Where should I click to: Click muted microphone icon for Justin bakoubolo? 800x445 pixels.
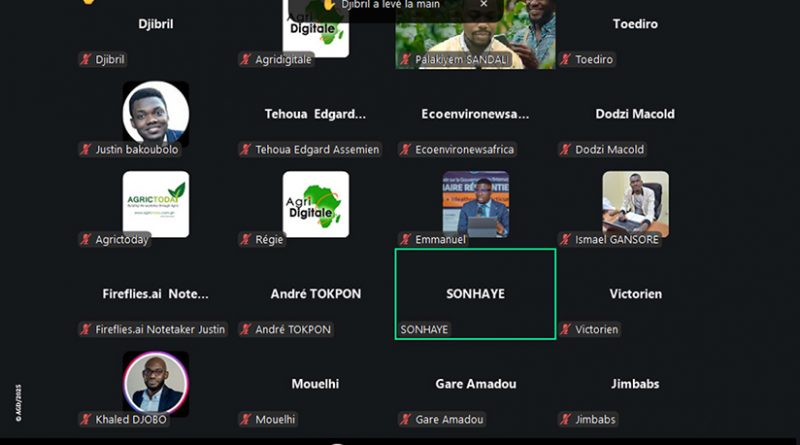tap(86, 150)
